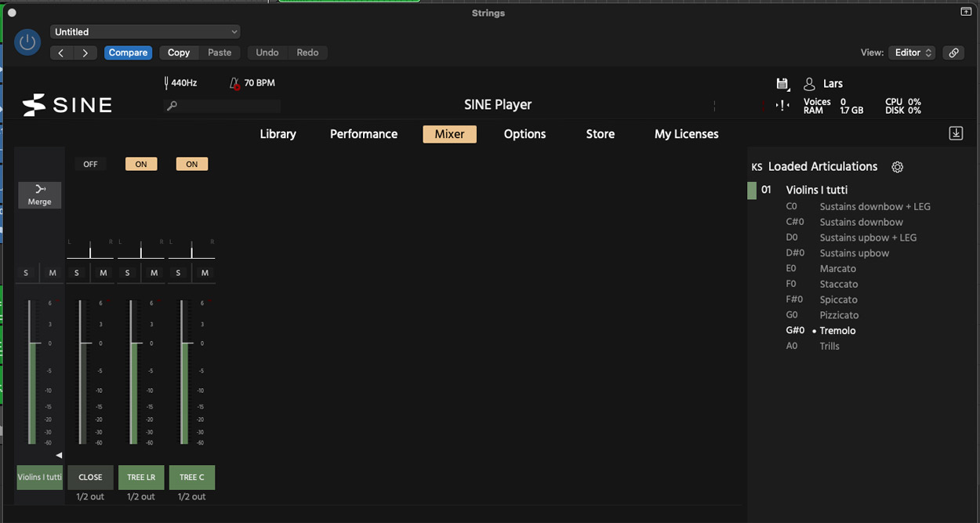The image size is (980, 523).
Task: Open the View Editor dropdown
Action: [x=913, y=53]
